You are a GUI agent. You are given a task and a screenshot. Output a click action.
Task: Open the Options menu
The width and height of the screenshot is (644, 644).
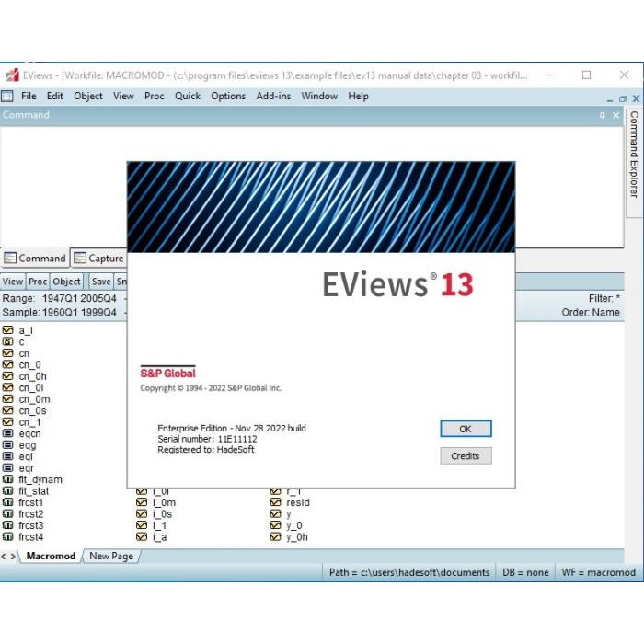(228, 96)
